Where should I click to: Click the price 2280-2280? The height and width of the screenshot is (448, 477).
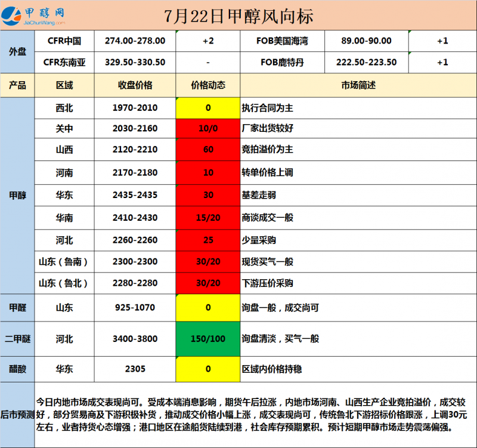[135, 283]
